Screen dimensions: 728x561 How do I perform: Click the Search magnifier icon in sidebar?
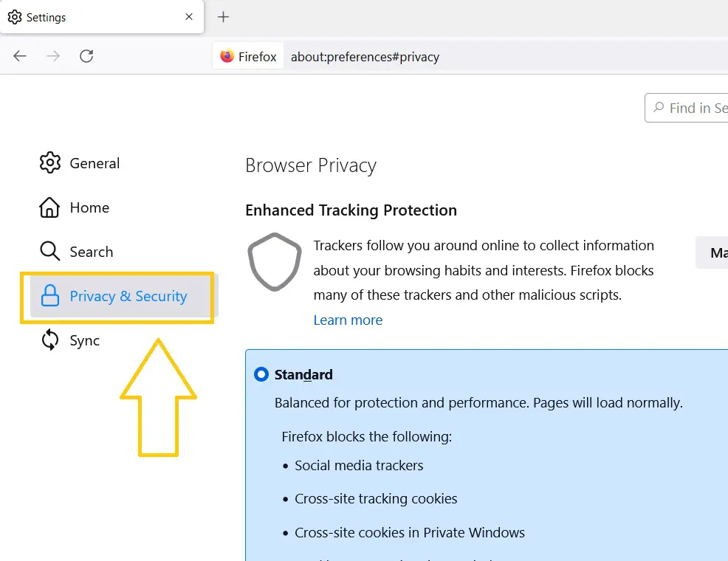49,252
